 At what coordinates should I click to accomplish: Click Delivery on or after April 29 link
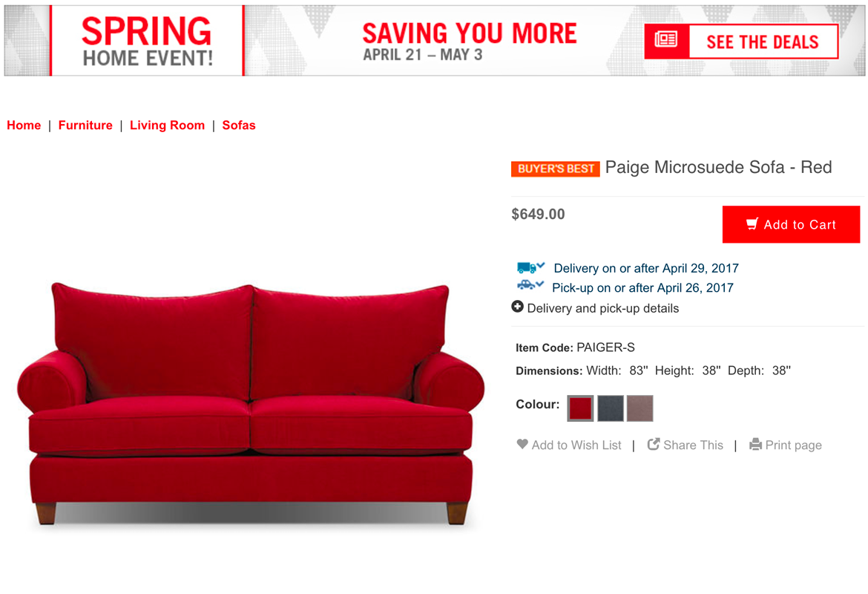click(646, 268)
